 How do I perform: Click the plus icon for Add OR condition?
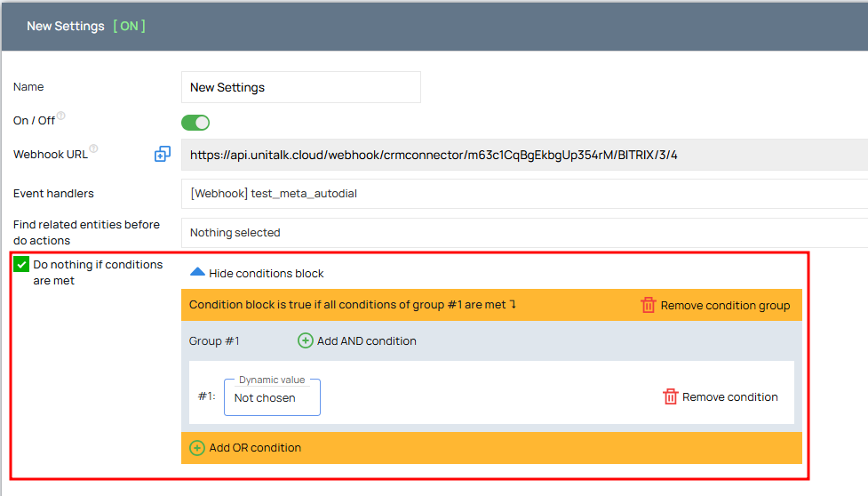pos(197,447)
